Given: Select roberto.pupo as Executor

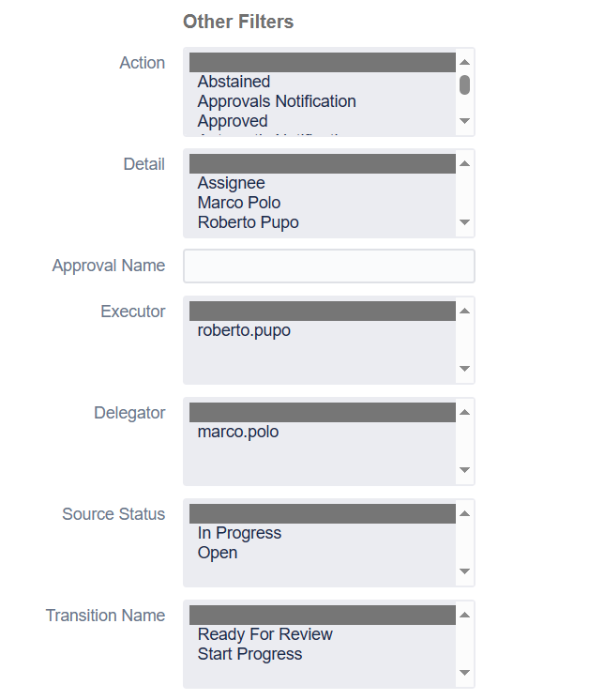Looking at the screenshot, I should click(x=244, y=330).
